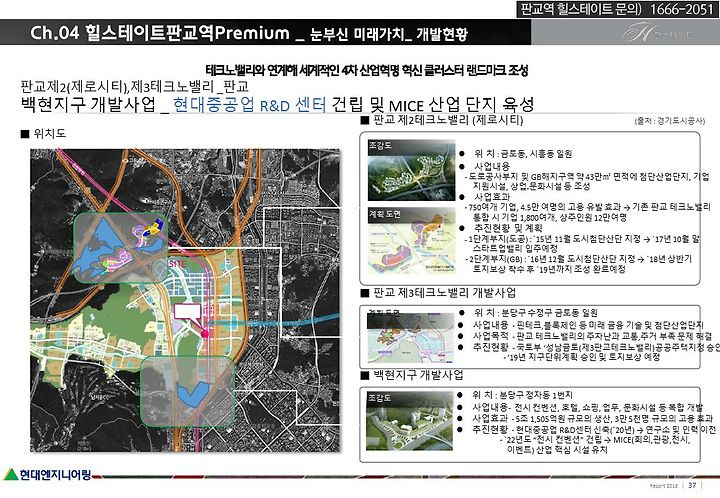Click the Hyundai Engineering logo at bottom left
The width and height of the screenshot is (720, 498).
[48, 475]
